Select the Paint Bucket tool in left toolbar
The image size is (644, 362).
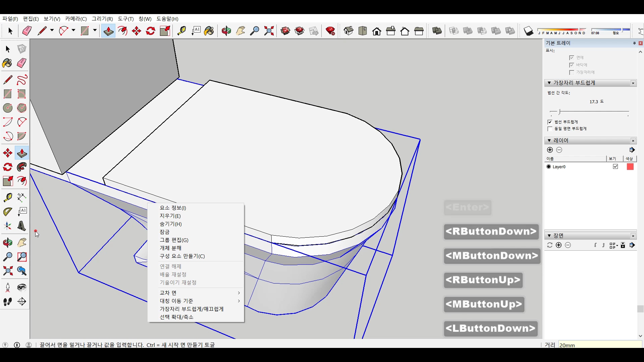pyautogui.click(x=7, y=63)
